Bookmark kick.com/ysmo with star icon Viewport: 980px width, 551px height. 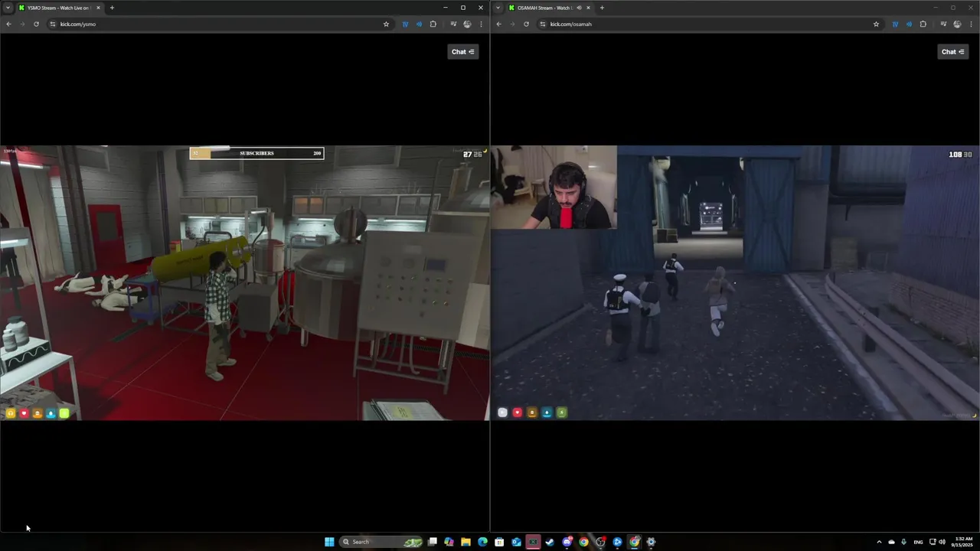point(386,24)
